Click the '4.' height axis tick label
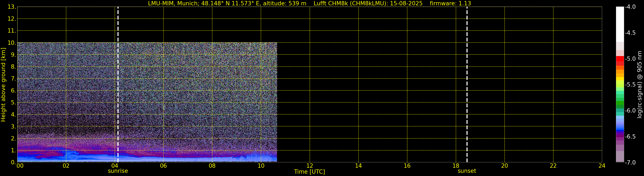 point(13,115)
